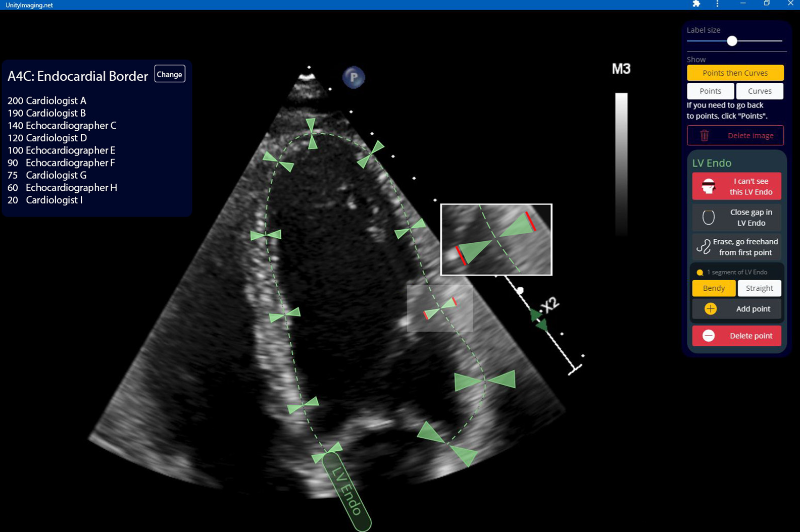Open the extensions puzzle icon in title bar
The image size is (800, 532).
696,4
